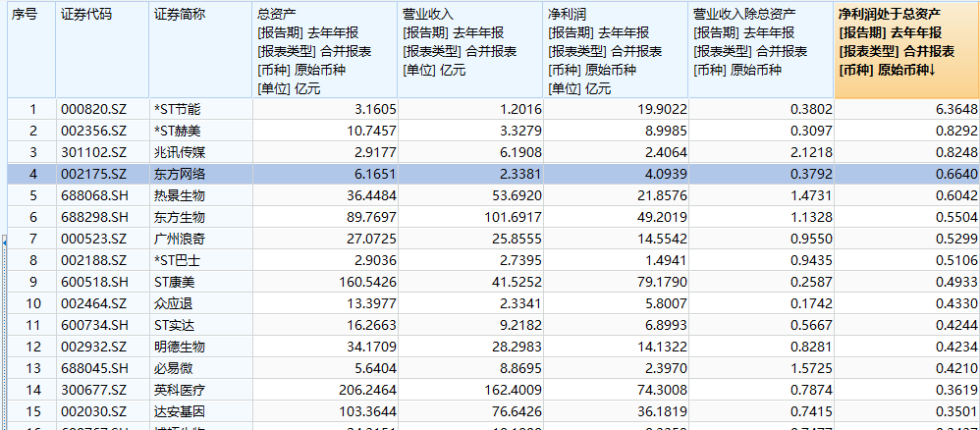Click total assets value 206.2464

(x=369, y=390)
